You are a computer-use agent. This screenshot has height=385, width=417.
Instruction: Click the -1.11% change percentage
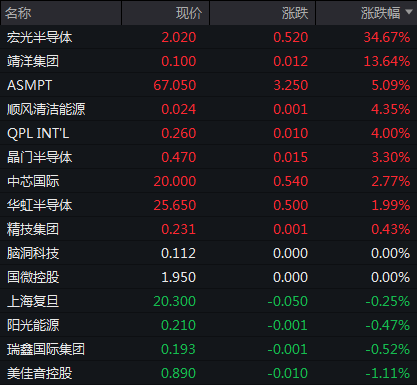[x=388, y=373]
